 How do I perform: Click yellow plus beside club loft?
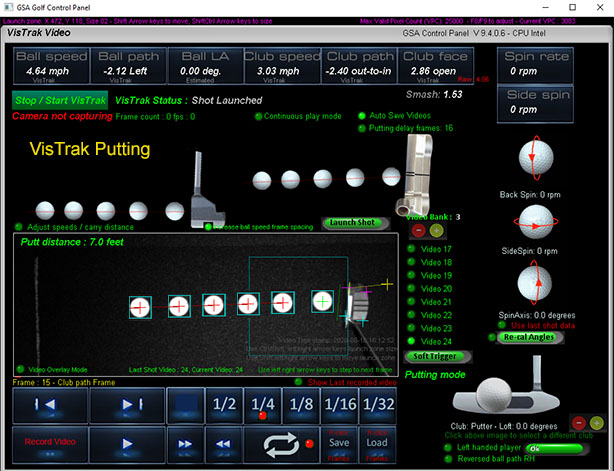[596, 423]
